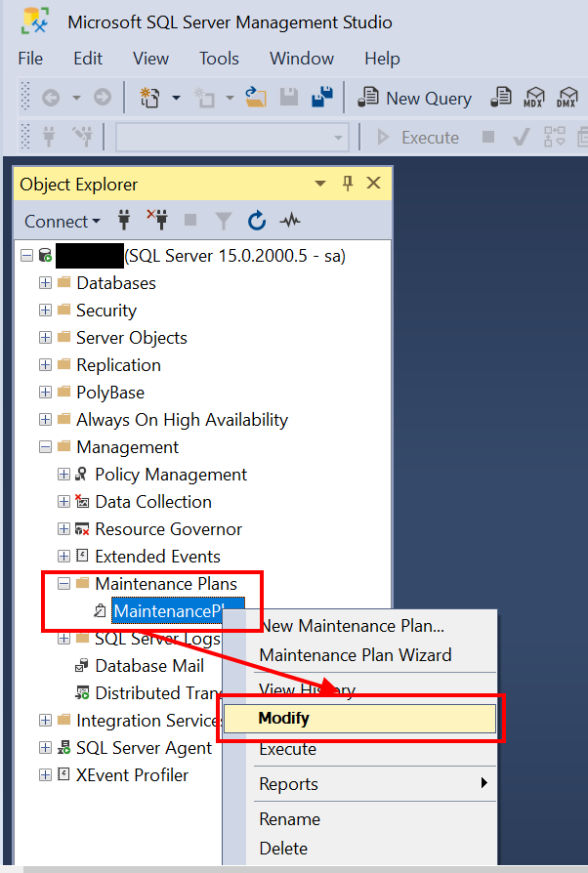Select the SQL Server Logs tree item

pos(157,639)
